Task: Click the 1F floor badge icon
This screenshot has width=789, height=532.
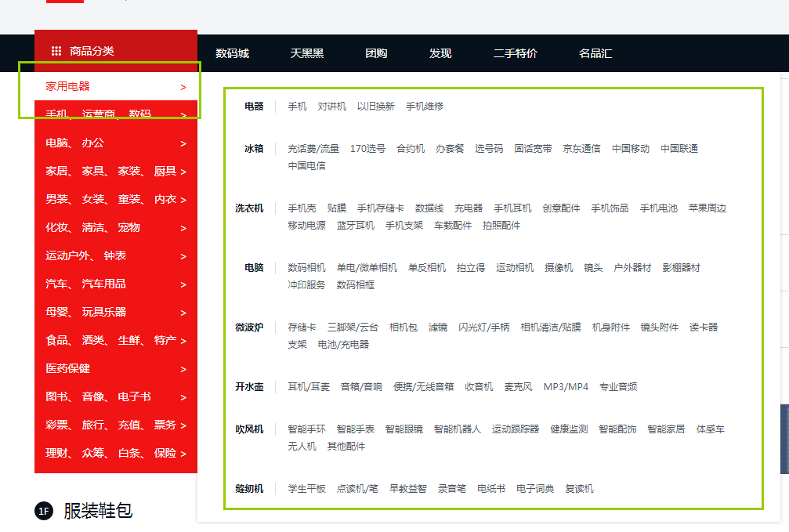Action: (44, 512)
